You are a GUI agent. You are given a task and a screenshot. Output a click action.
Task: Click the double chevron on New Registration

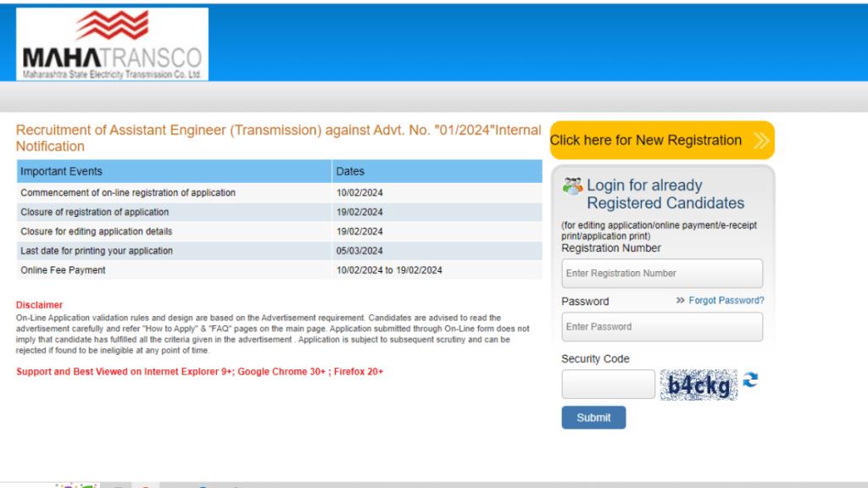(x=760, y=141)
